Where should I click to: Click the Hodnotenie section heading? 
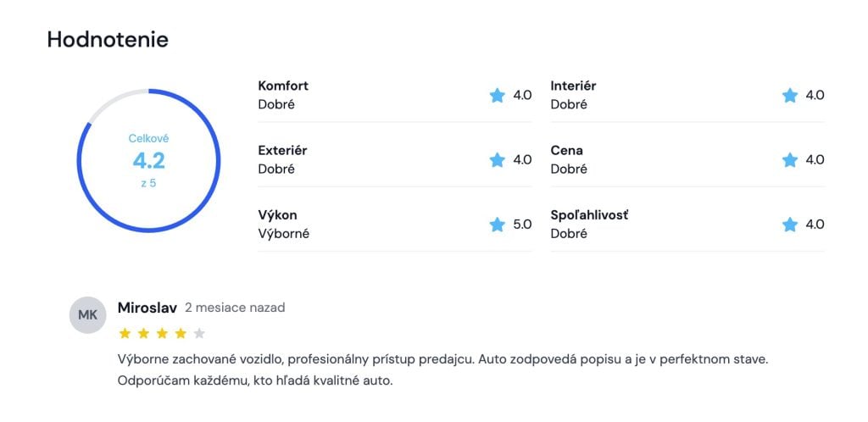[108, 39]
